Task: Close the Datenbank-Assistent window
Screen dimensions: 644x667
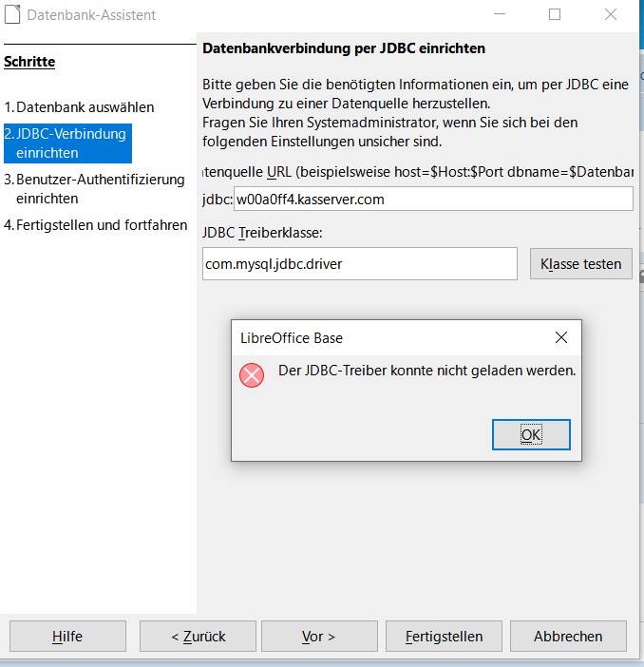Action: pyautogui.click(x=611, y=14)
